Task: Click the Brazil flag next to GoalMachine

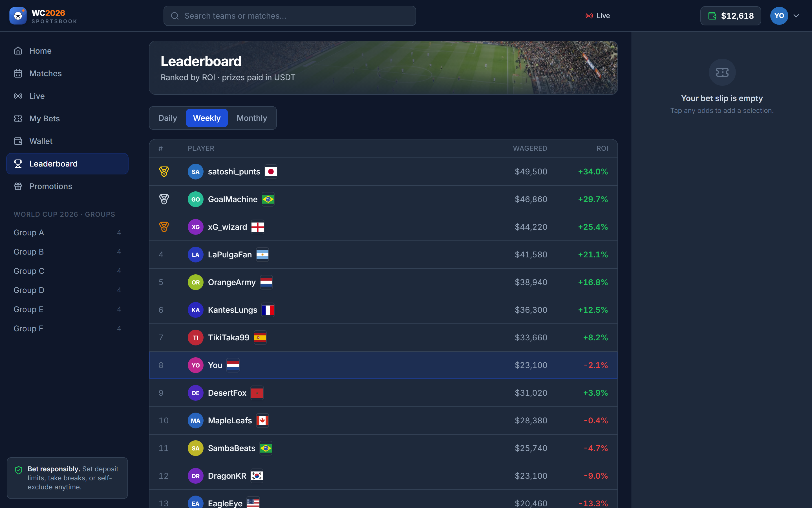Action: [268, 199]
